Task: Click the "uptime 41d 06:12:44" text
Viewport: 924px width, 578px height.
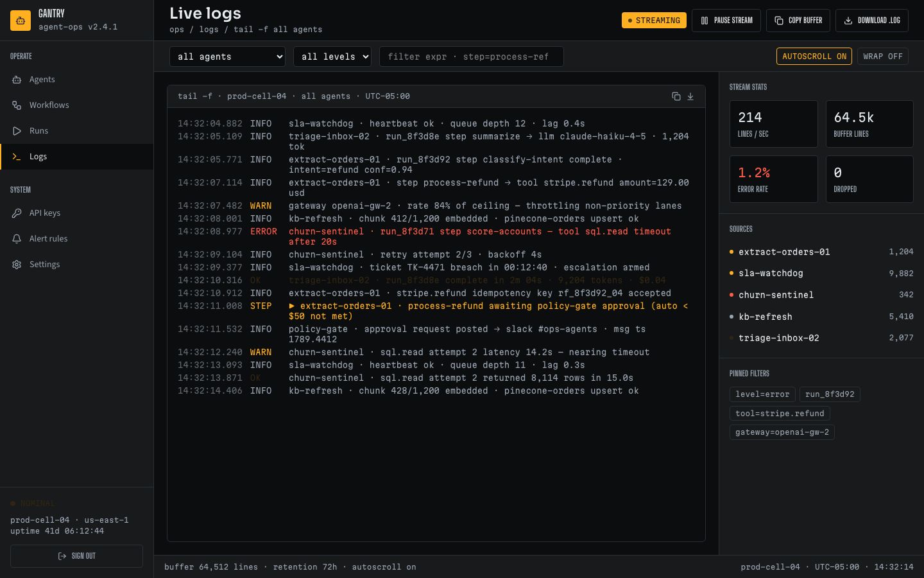Action: pos(57,531)
